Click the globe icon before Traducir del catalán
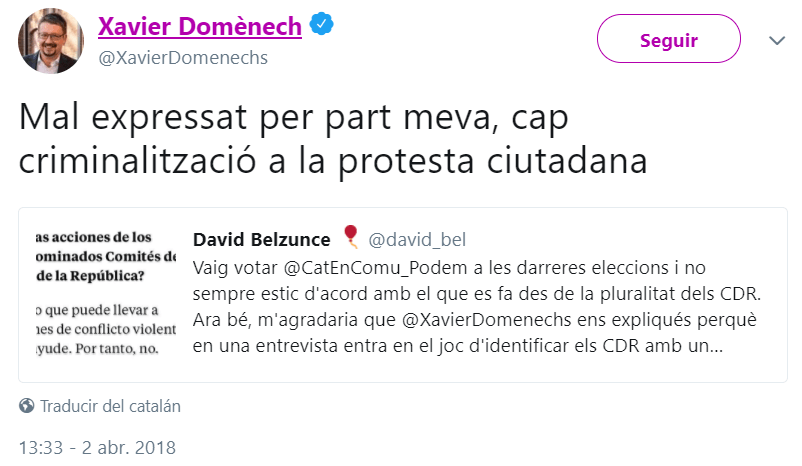The image size is (802, 466). click(x=27, y=407)
